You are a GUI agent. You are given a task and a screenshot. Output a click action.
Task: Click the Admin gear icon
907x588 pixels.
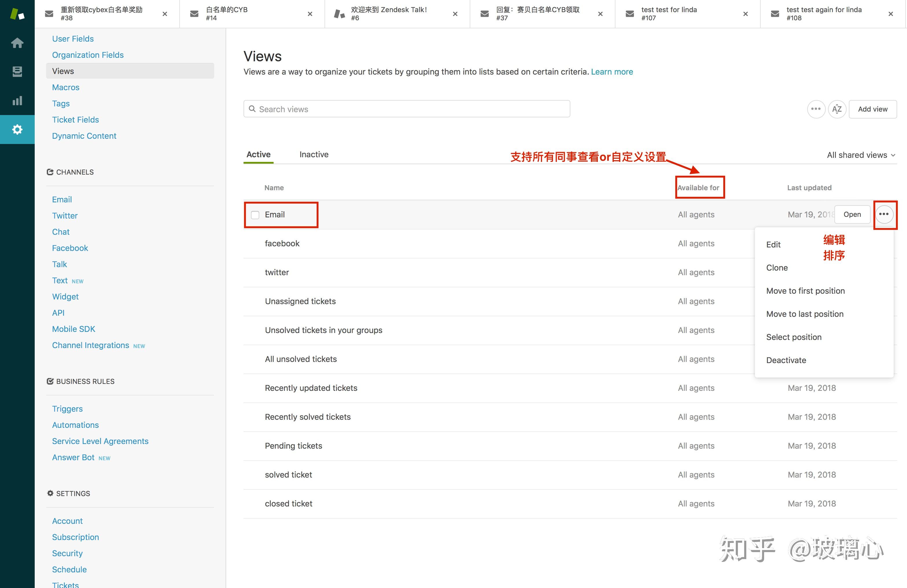click(x=17, y=130)
